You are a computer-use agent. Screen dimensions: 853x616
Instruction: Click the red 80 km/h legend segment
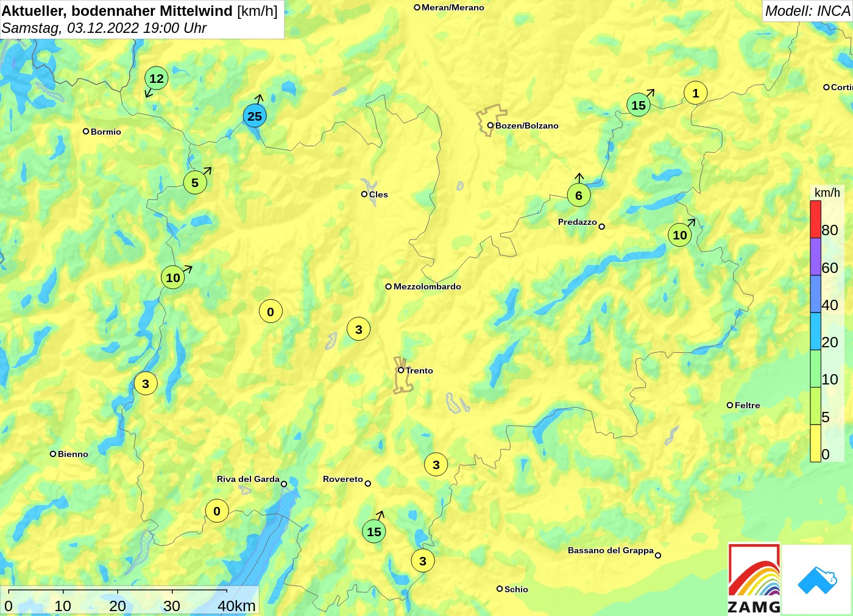pyautogui.click(x=815, y=219)
